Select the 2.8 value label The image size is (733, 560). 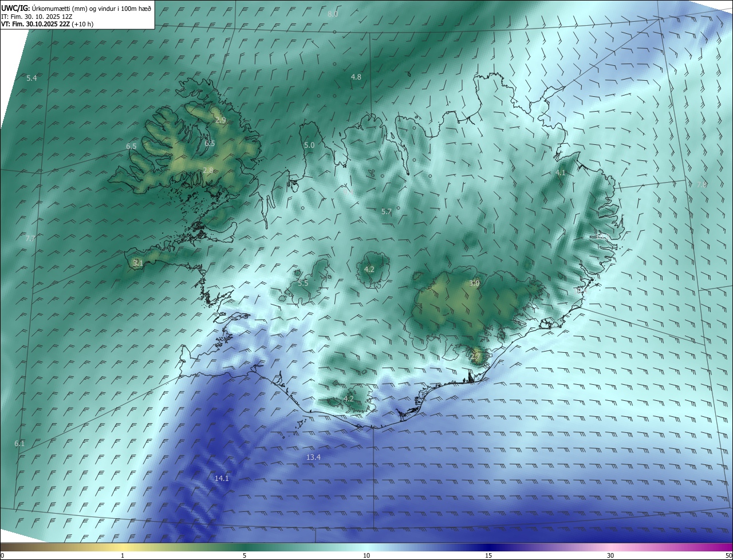tap(208, 170)
